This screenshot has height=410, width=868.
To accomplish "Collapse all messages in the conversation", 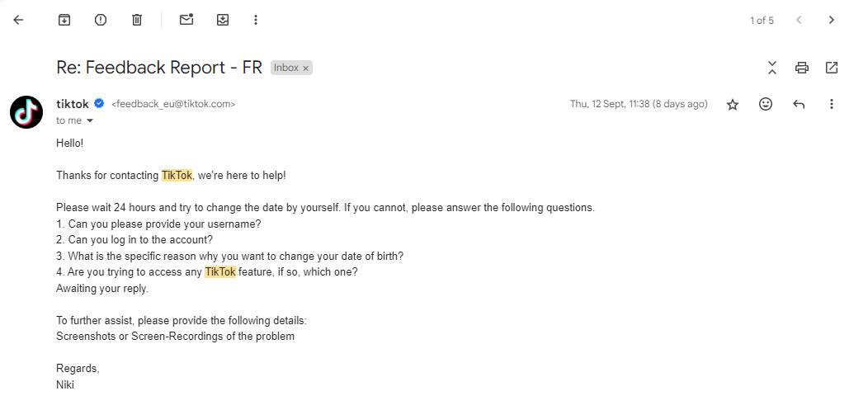I will [x=772, y=68].
